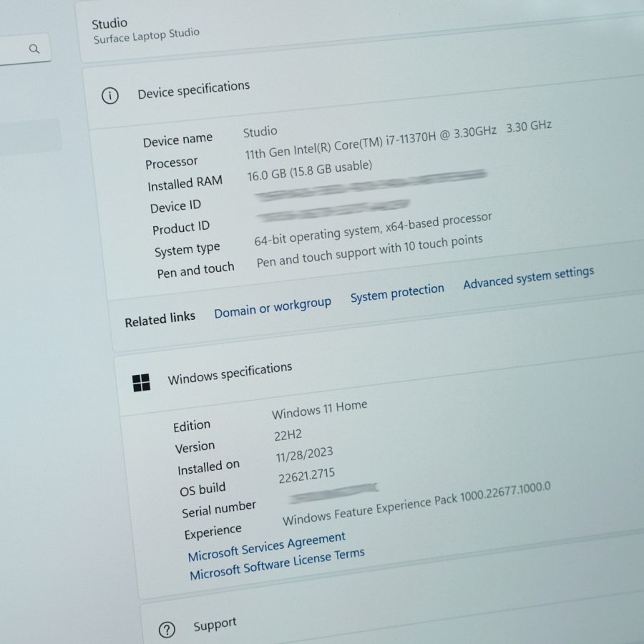The height and width of the screenshot is (644, 644).
Task: Click the Device ID label
Action: point(175,207)
